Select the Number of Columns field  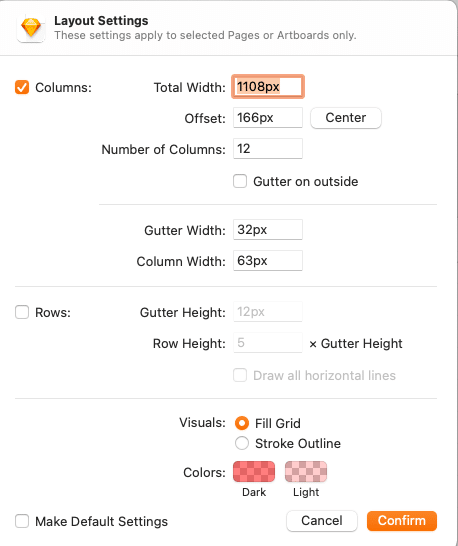268,148
